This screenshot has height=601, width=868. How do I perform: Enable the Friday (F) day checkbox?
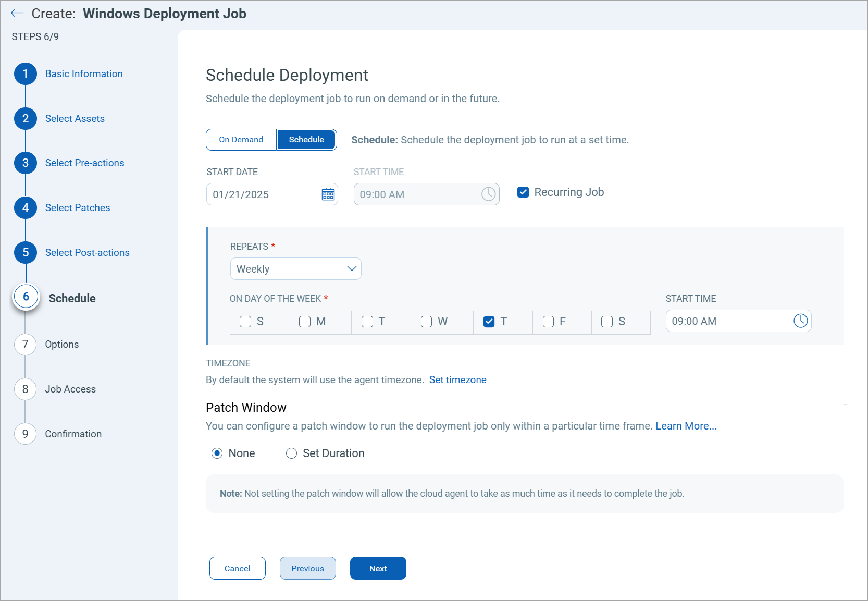548,322
